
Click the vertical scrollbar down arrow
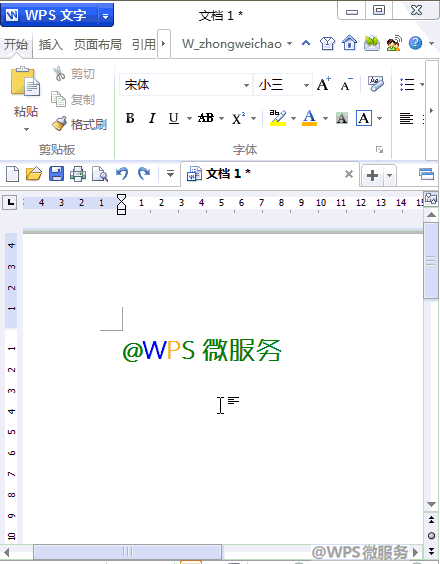pos(431,504)
